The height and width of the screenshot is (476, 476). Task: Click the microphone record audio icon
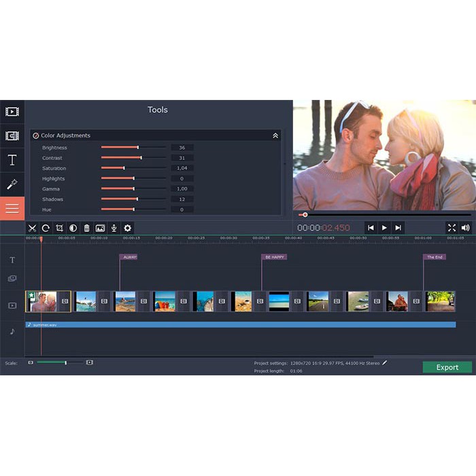(114, 228)
